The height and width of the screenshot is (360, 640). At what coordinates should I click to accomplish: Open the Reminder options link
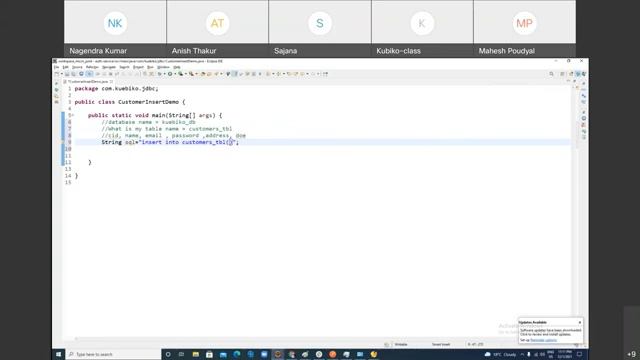pos(543,340)
